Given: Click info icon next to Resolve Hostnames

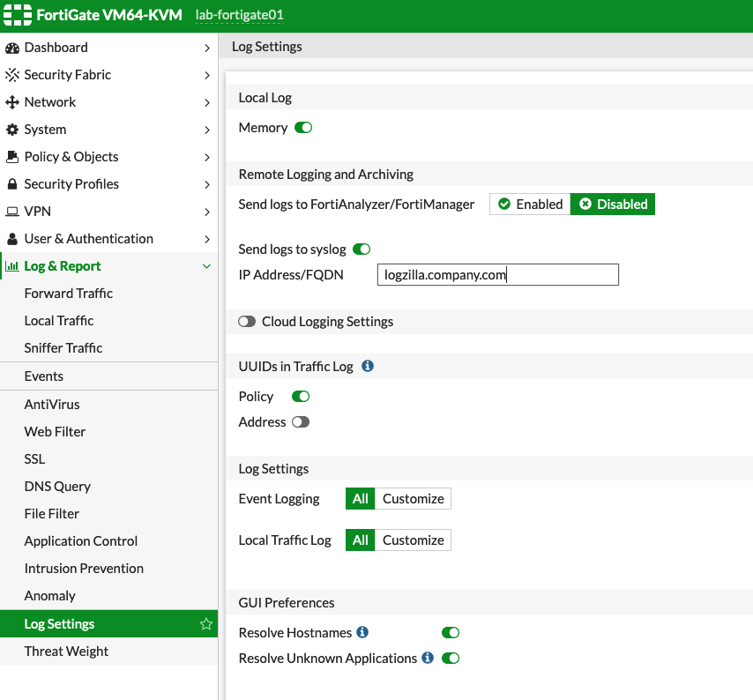Looking at the screenshot, I should tap(362, 632).
